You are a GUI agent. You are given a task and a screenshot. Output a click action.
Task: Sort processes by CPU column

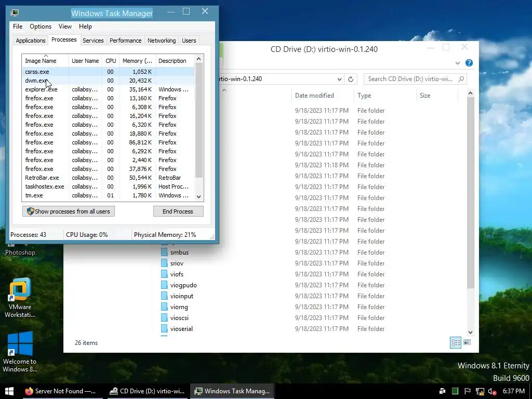click(111, 61)
